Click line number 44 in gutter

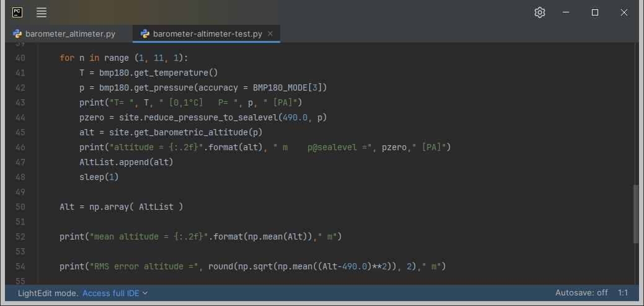tap(20, 118)
